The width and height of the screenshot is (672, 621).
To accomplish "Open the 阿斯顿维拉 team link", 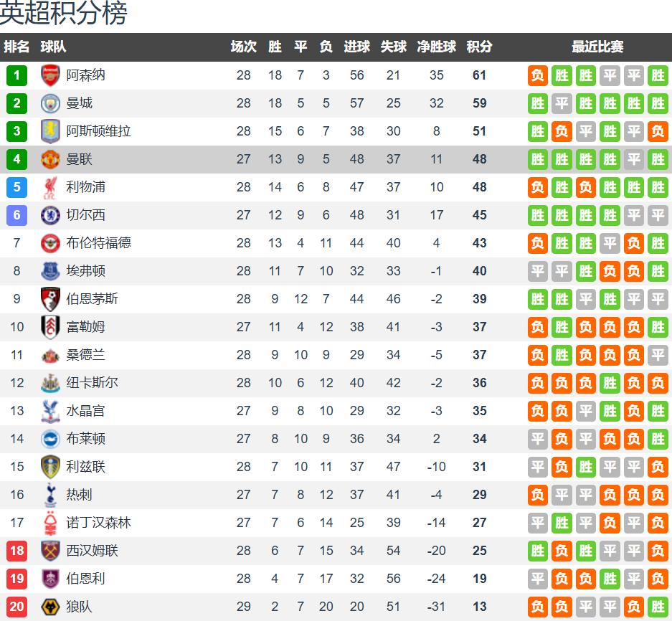I will coord(98,131).
